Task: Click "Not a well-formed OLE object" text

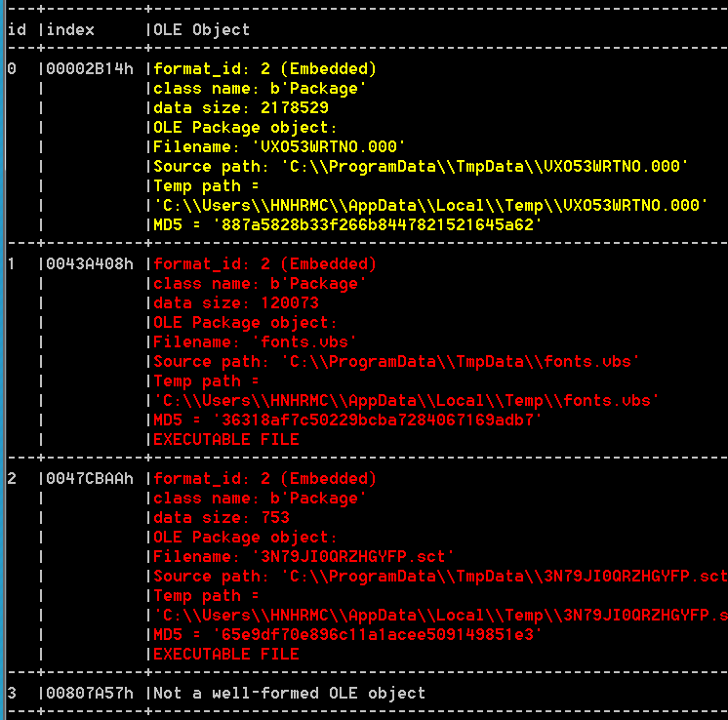Action: (289, 693)
